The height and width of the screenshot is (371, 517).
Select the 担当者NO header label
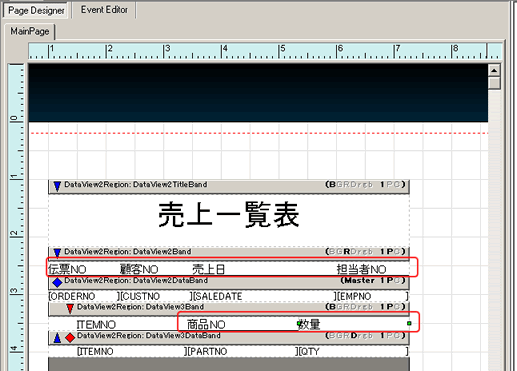pyautogui.click(x=362, y=269)
